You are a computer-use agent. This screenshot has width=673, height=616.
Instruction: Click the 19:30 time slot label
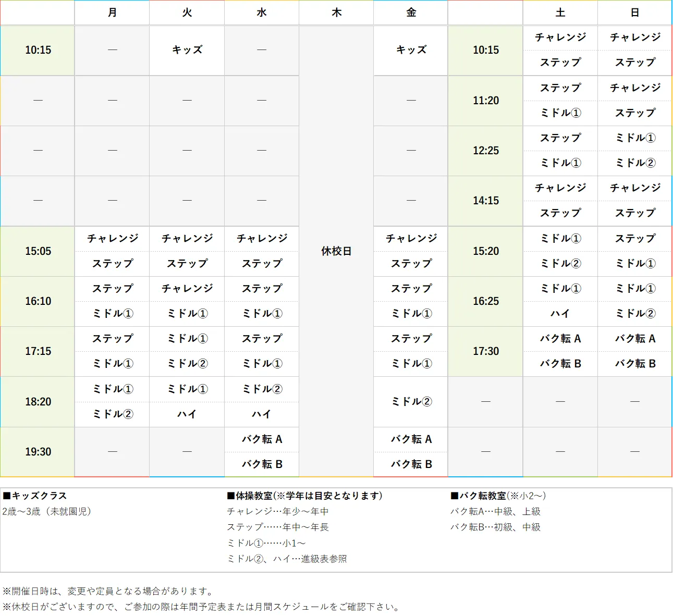38,452
